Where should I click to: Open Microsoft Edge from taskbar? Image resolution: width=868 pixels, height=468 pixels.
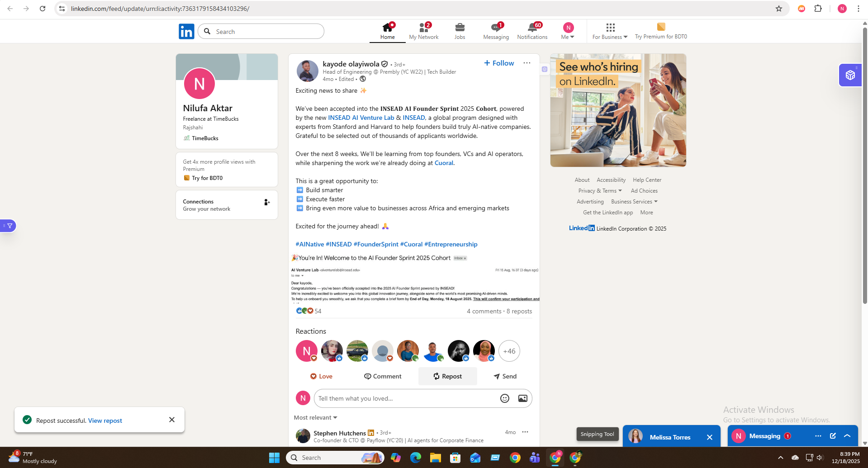pyautogui.click(x=415, y=458)
